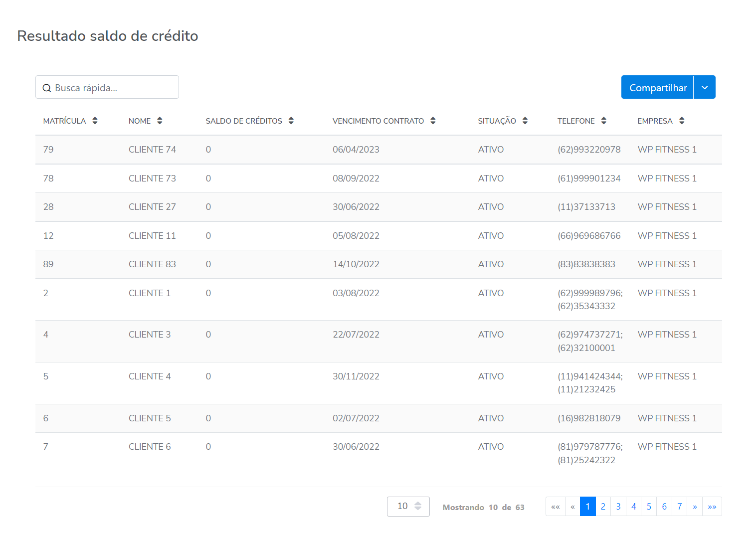Go to previous page with « button

[x=572, y=507]
